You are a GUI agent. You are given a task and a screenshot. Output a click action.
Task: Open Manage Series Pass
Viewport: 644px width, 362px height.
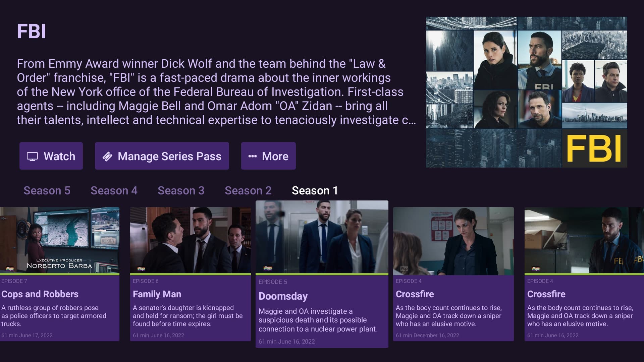click(x=162, y=156)
